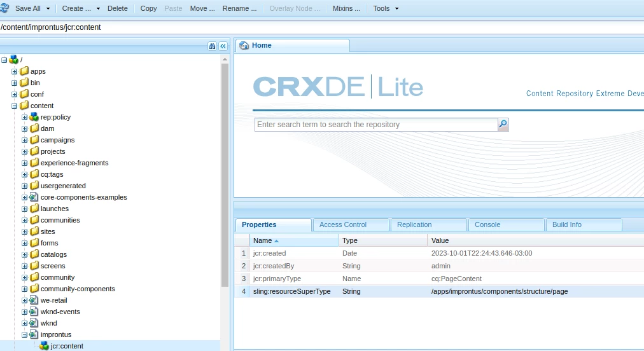Expand the bin node
Screen dimensions: 644x351
15,83
